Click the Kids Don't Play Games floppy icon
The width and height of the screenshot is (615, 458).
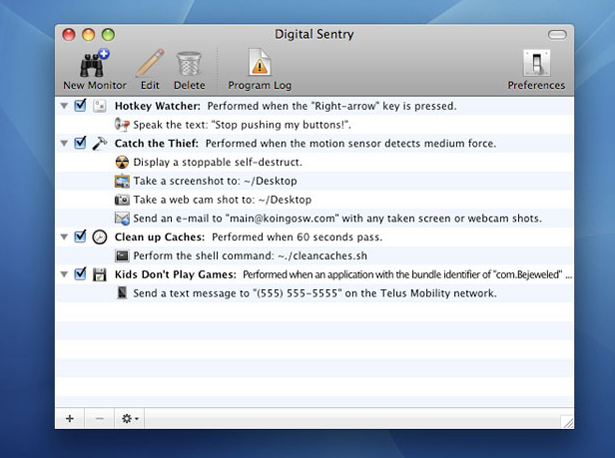(100, 274)
